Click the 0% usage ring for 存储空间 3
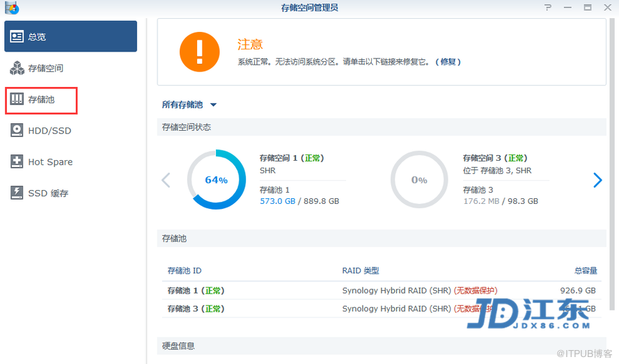 (419, 180)
